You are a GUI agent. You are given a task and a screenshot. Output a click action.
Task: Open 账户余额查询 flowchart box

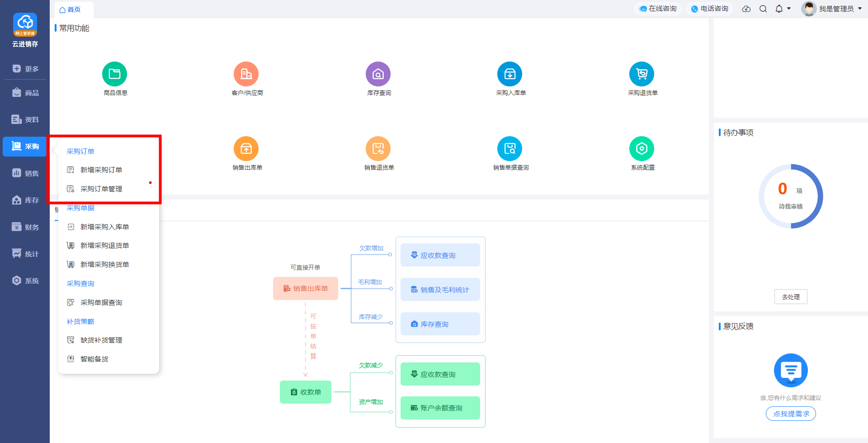(x=440, y=408)
